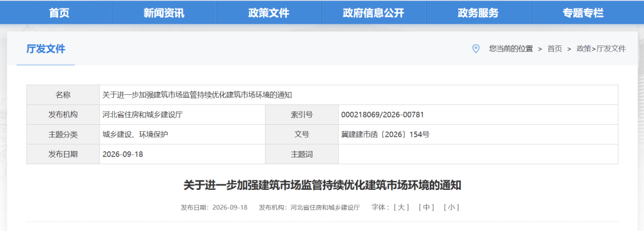The height and width of the screenshot is (231, 644).
Task: Select 政务服务 in the navigation bar
Action: [478, 13]
